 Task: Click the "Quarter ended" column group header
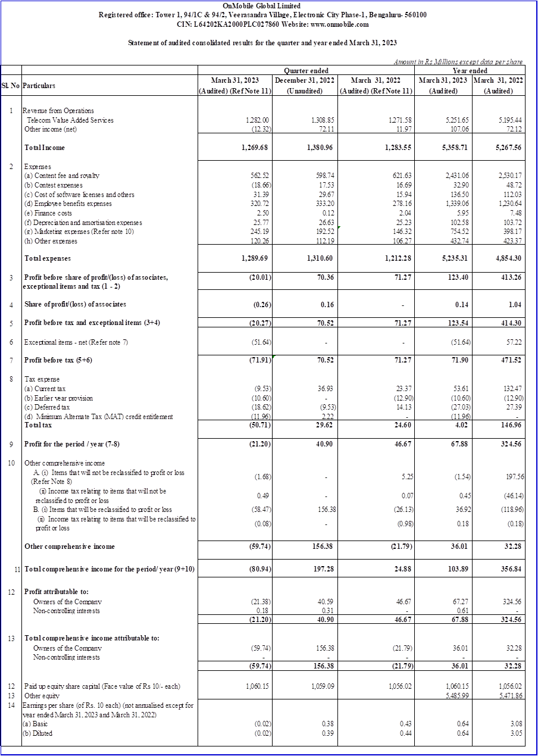click(306, 70)
